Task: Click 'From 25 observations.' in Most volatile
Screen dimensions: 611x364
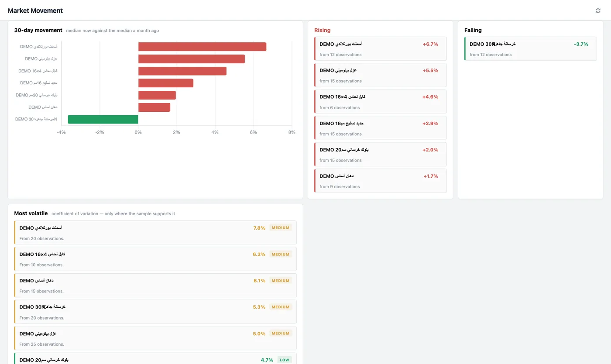Action: coord(41,344)
